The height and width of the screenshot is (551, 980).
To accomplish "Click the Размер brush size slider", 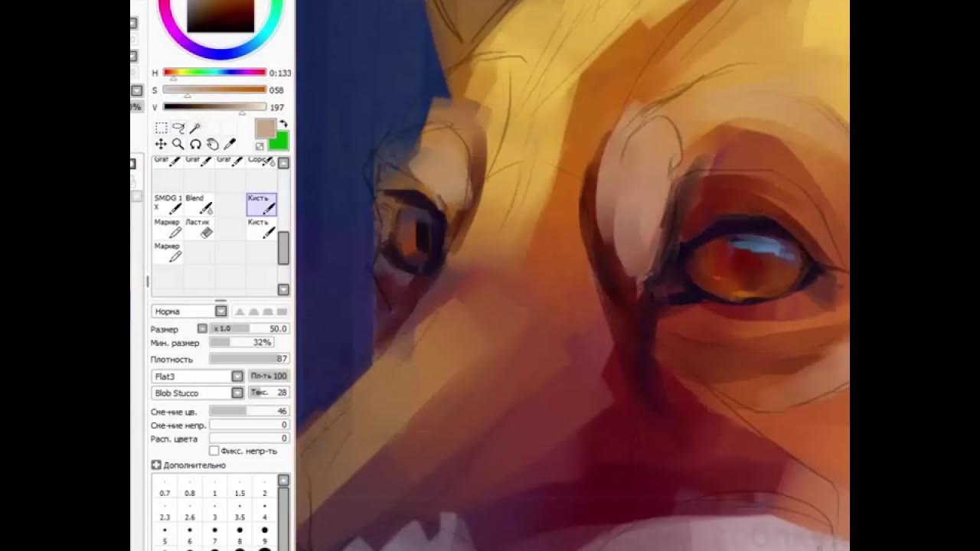I will click(x=250, y=328).
